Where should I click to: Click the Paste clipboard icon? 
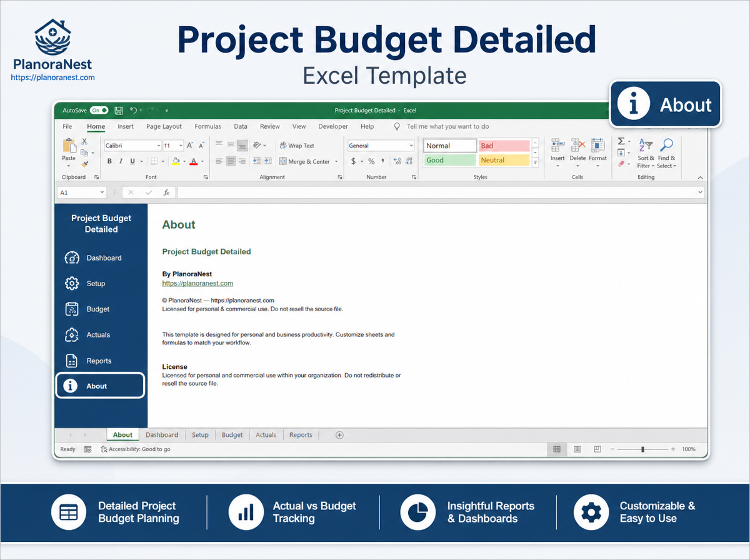coord(69,146)
